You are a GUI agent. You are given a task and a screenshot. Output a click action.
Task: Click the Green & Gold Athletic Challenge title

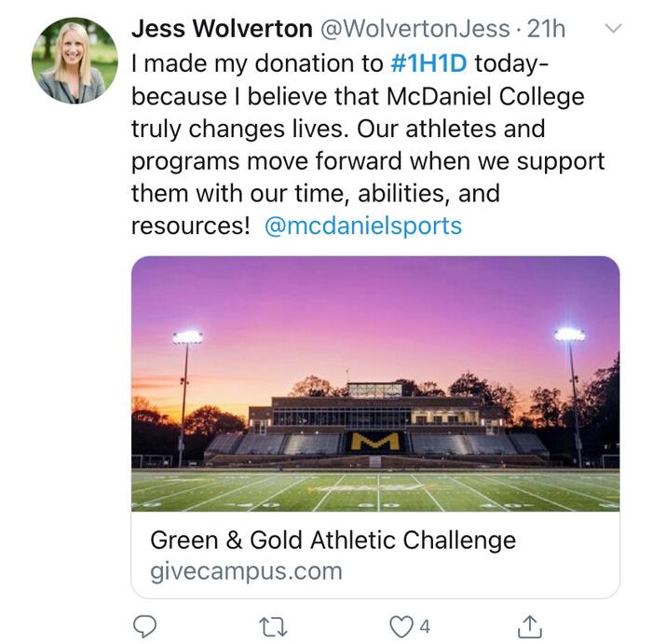click(333, 540)
